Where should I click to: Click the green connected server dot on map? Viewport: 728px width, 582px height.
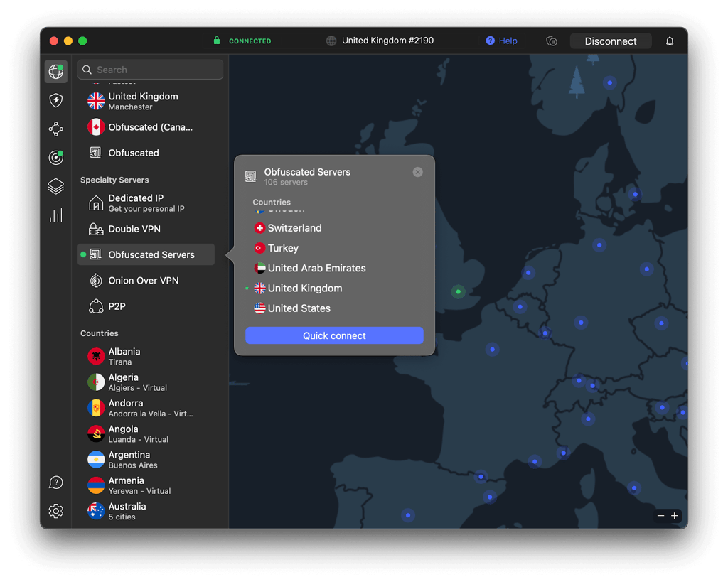coord(459,291)
